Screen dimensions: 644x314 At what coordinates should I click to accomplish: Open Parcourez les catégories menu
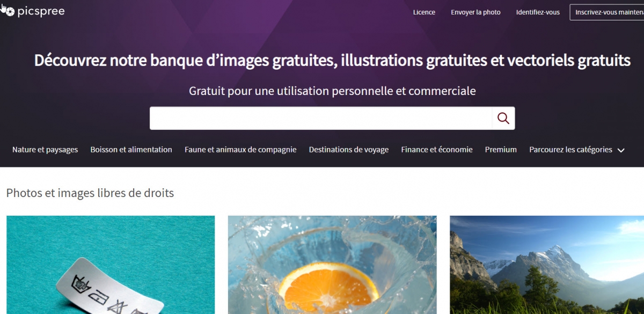[570, 150]
